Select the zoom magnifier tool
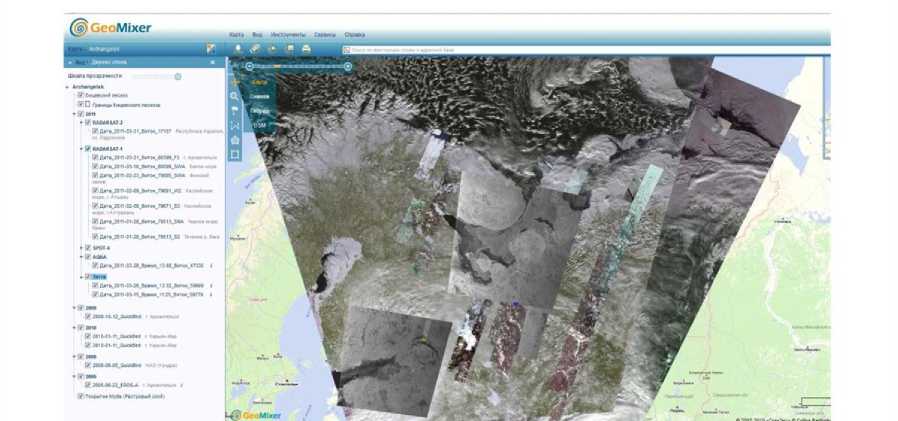898x421 pixels. (234, 96)
